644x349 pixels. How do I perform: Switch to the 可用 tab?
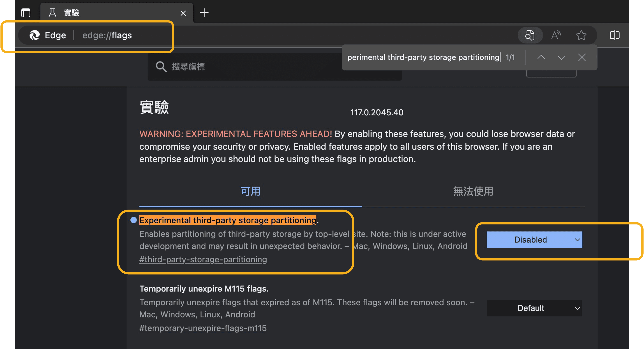pos(251,192)
